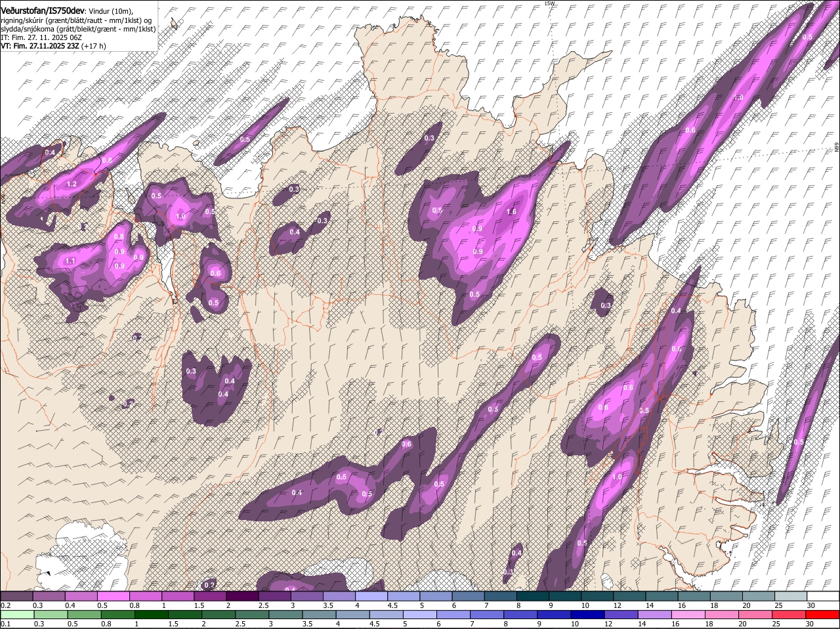The height and width of the screenshot is (629, 840).
Task: Click the '0.1' label on the green scale
Action: 5,624
